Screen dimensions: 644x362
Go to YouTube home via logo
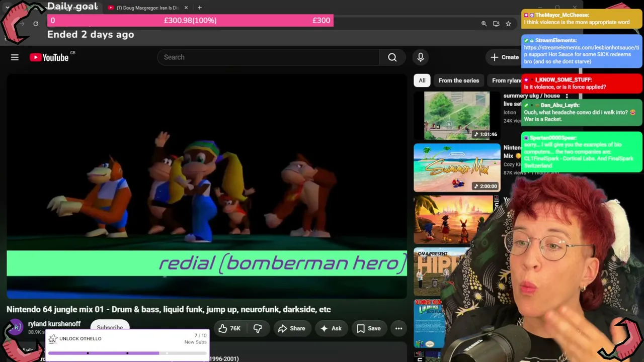click(x=49, y=57)
